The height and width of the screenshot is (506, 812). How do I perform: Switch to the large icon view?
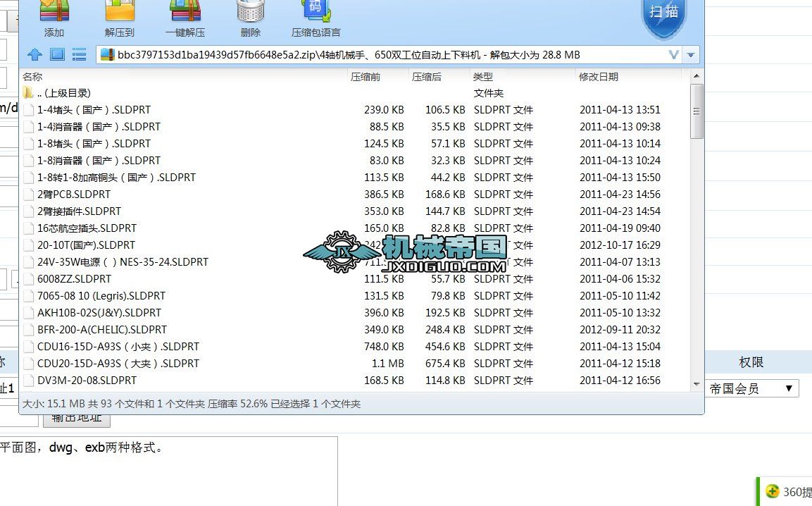(57, 54)
